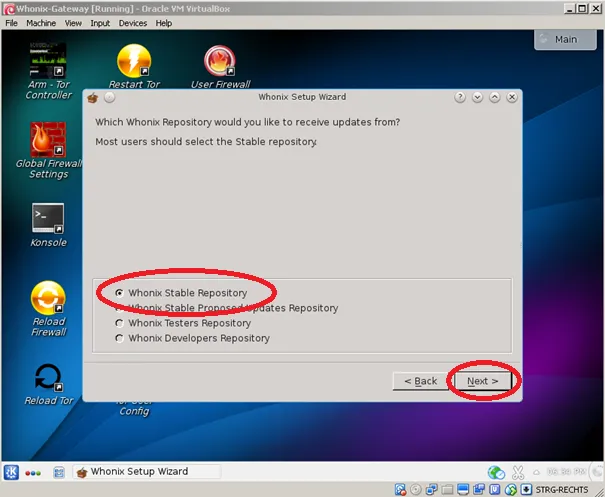Viewport: 605px width, 497px height.
Task: Go back with the Back button
Action: point(421,381)
